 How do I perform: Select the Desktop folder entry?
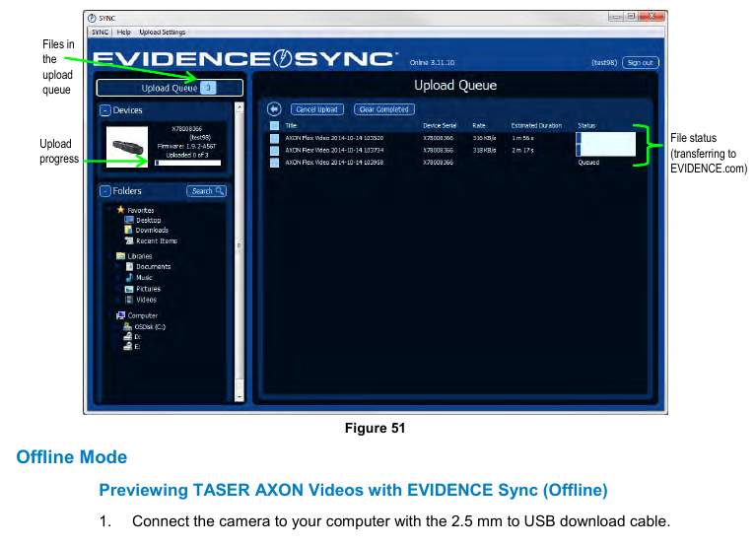point(149,220)
